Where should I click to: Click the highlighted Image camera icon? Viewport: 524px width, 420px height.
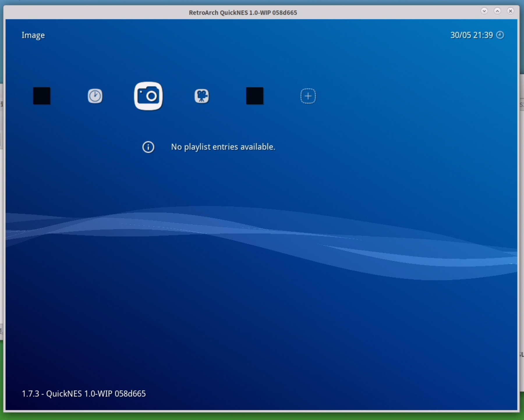coord(148,96)
